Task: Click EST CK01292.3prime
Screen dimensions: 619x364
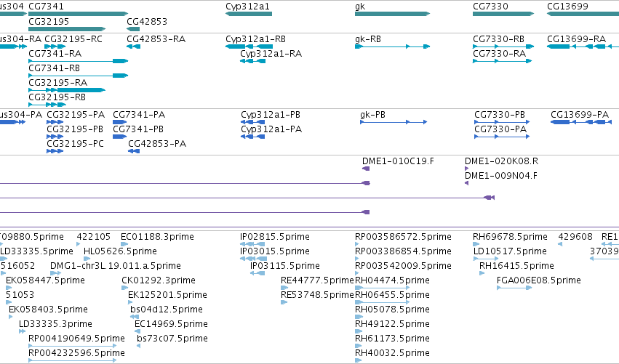Action: coord(125,288)
